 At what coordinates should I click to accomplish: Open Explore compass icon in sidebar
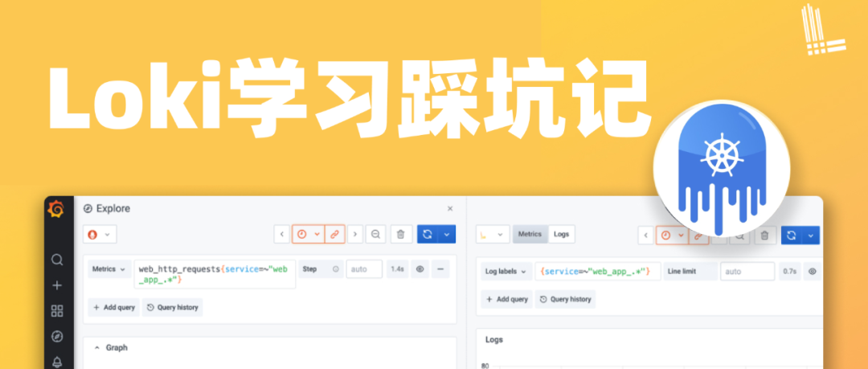click(x=57, y=336)
